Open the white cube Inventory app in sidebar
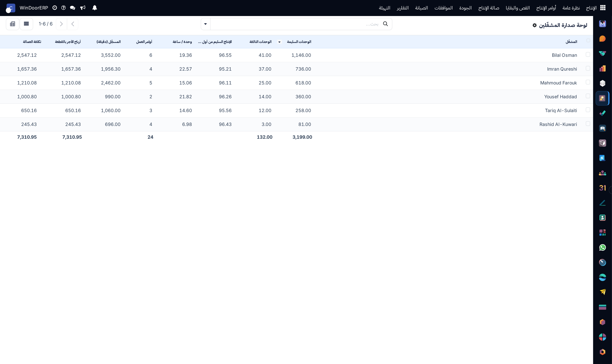The image size is (612, 364). pos(602,83)
